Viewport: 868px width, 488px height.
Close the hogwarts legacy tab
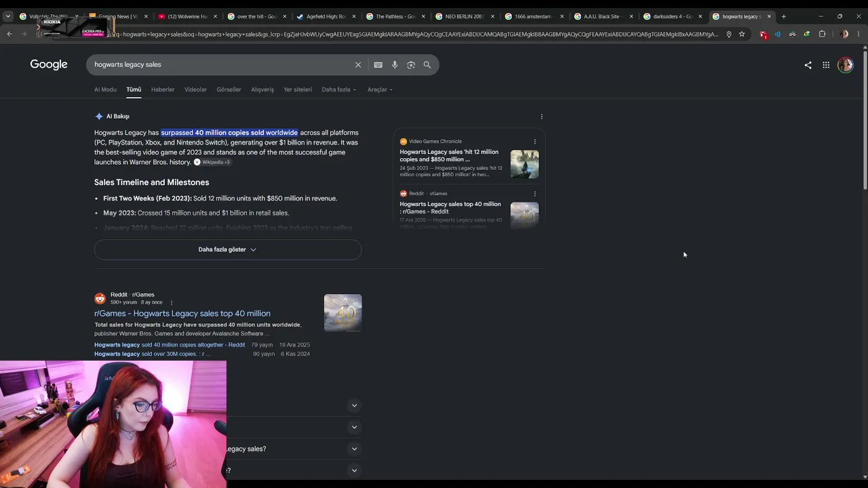tap(769, 16)
